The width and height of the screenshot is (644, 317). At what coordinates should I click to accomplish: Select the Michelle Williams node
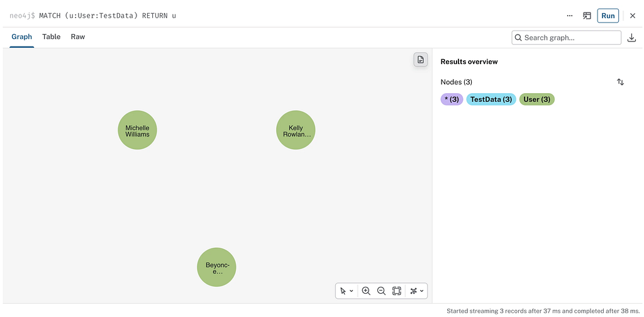point(137,130)
